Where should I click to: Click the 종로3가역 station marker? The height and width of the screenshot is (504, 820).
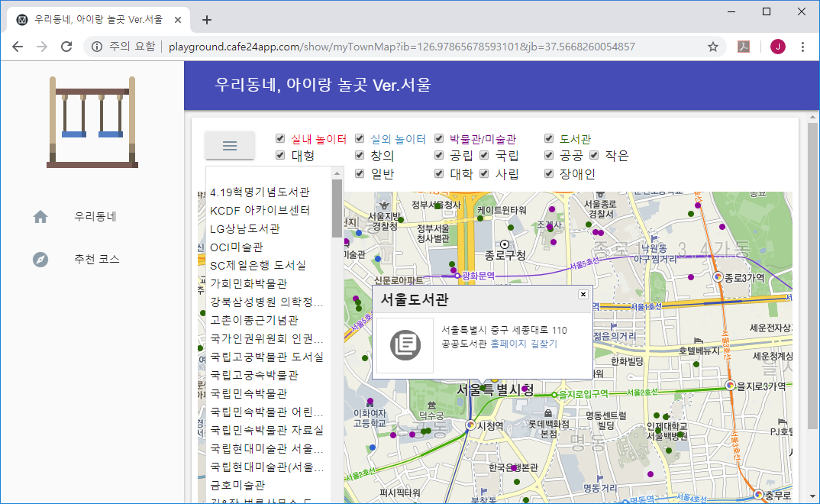(718, 276)
